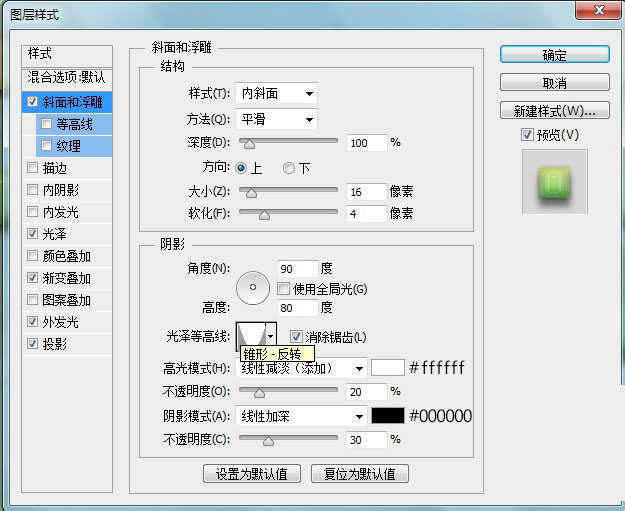Click the 深度 value field 100
The image size is (625, 511).
pyautogui.click(x=367, y=143)
